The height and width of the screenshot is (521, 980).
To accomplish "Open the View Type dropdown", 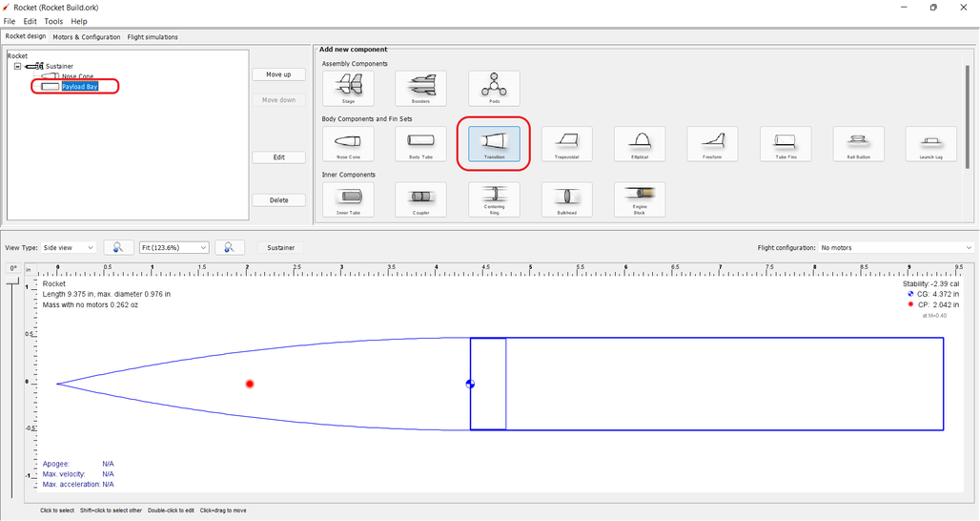I will click(x=70, y=247).
